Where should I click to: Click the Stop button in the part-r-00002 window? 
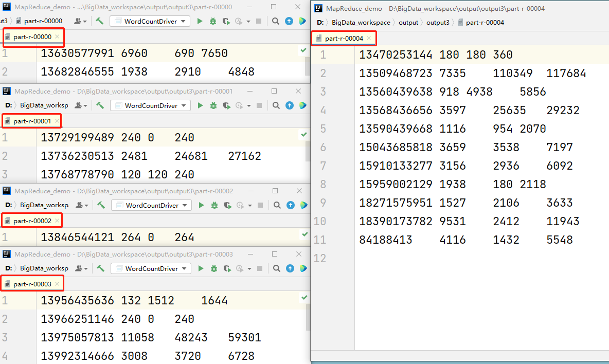tap(260, 205)
